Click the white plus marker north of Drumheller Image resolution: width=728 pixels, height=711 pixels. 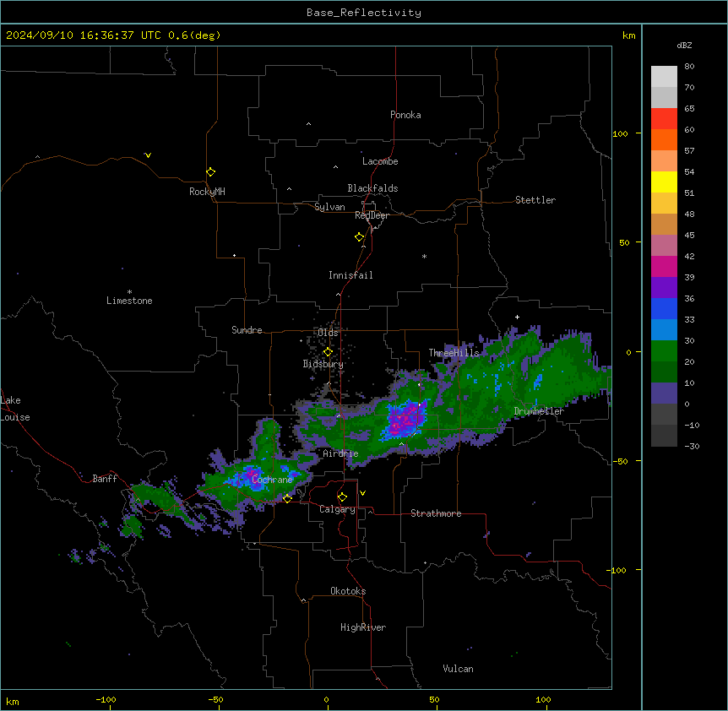[517, 317]
